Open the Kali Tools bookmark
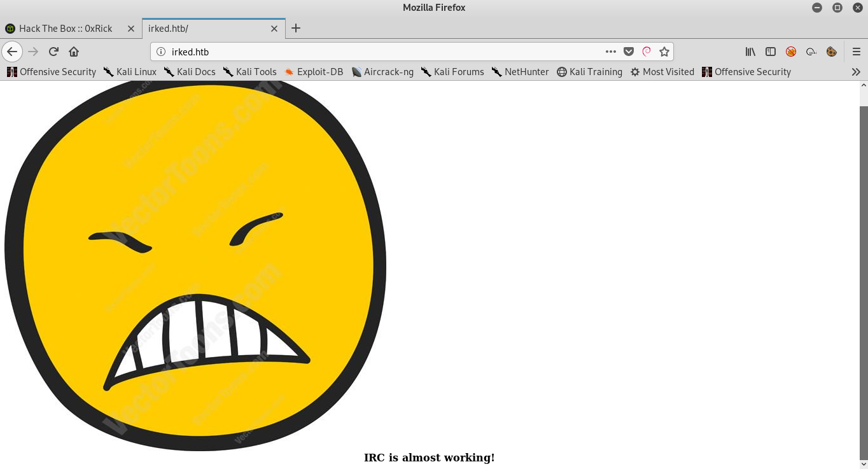 [x=249, y=72]
